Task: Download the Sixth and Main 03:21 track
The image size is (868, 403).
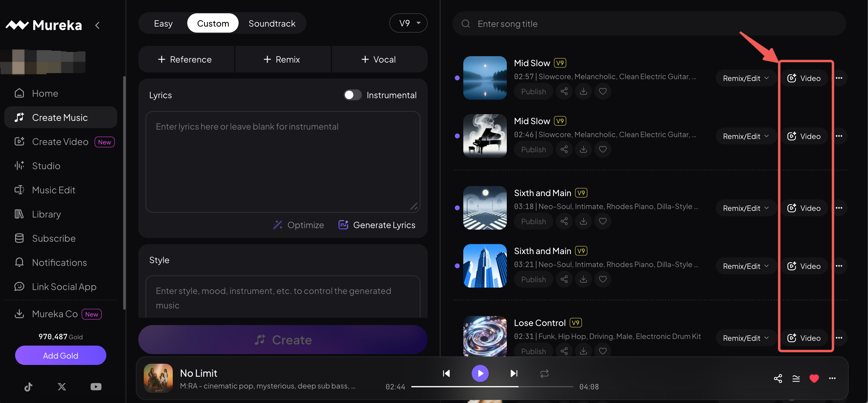Action: point(583,279)
